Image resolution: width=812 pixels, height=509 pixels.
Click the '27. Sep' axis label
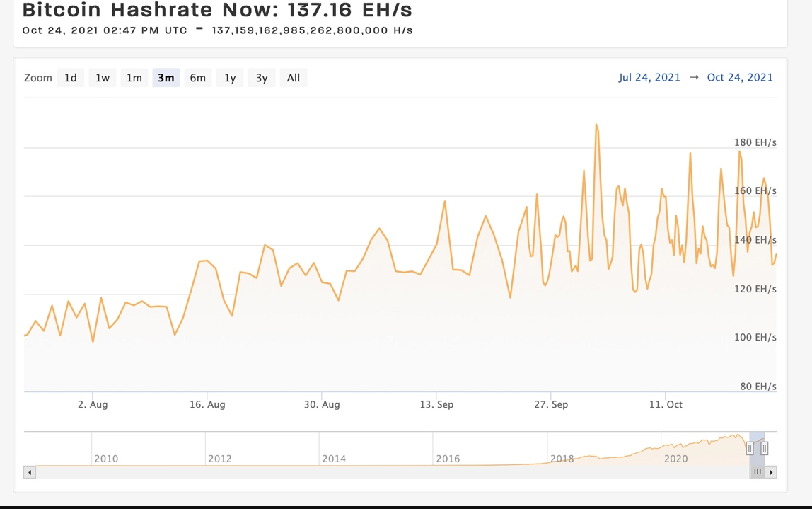[x=551, y=404]
